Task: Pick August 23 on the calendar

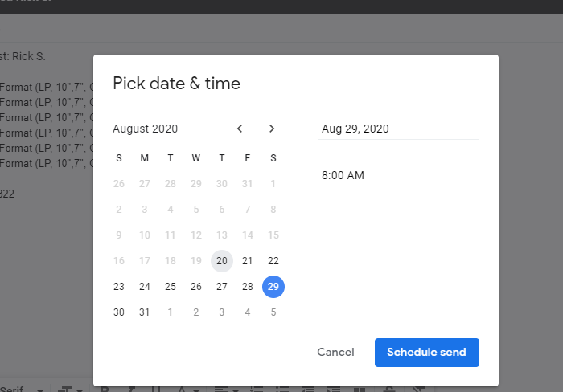Action: click(x=119, y=287)
